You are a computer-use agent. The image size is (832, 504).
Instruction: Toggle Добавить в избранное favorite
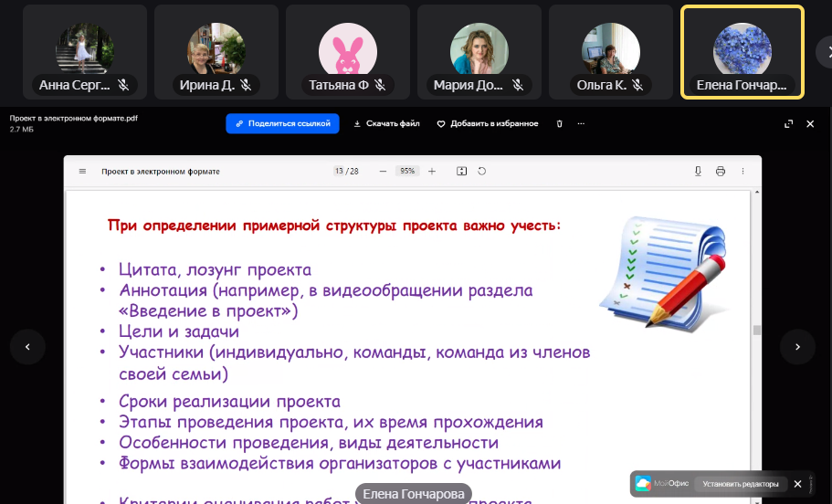click(x=487, y=123)
